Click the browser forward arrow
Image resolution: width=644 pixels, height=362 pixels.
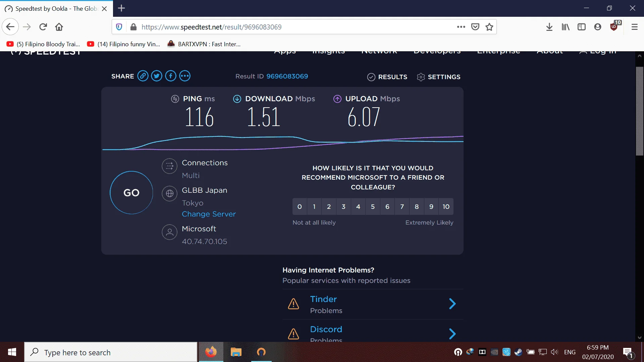coord(27,27)
